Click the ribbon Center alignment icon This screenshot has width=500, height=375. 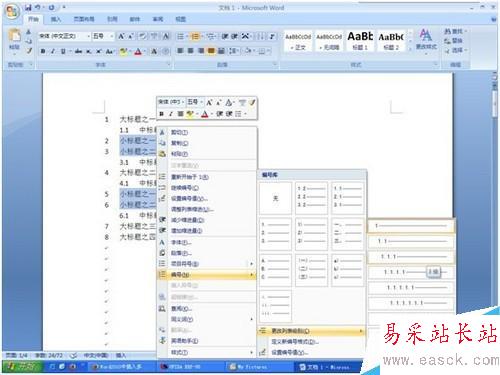coord(190,51)
